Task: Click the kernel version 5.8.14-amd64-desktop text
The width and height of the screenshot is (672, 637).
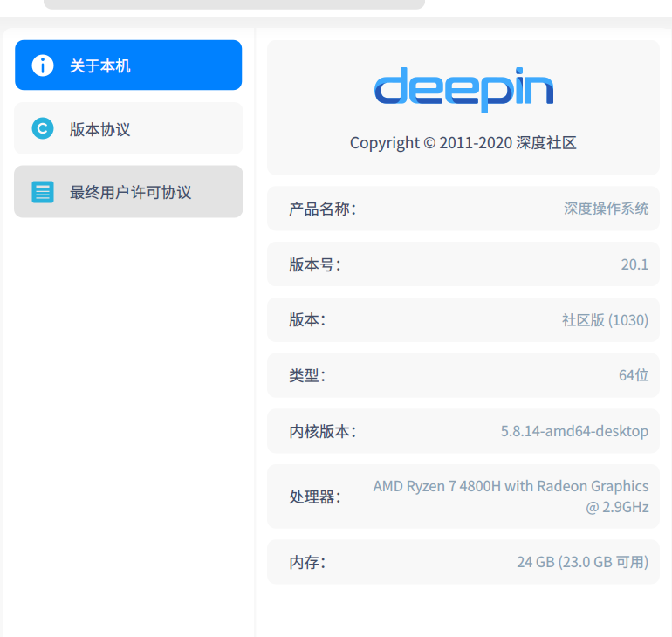Action: point(574,431)
